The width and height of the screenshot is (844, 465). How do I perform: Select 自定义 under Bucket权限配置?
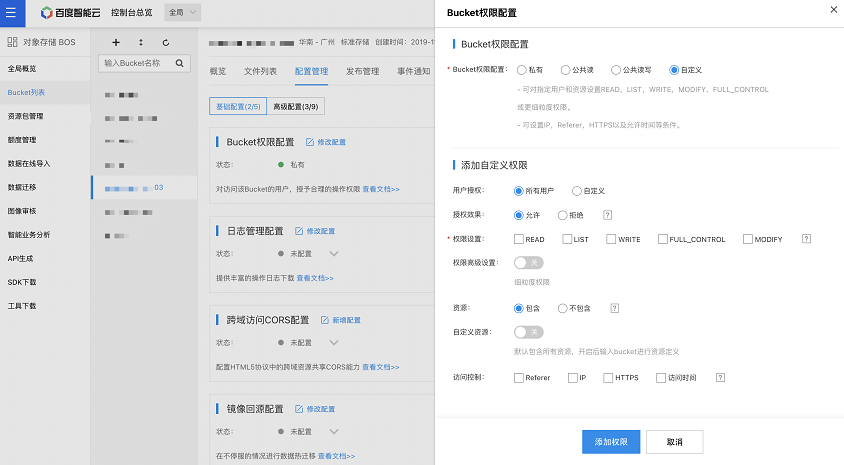(674, 70)
